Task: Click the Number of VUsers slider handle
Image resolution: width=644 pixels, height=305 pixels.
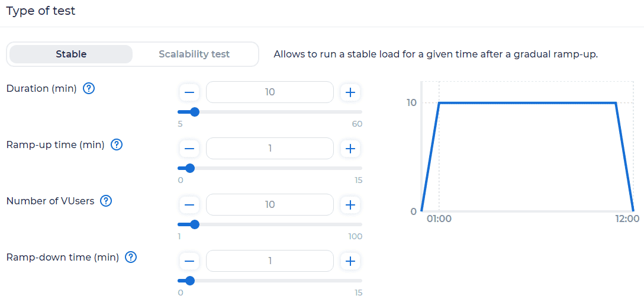Action: coord(195,224)
